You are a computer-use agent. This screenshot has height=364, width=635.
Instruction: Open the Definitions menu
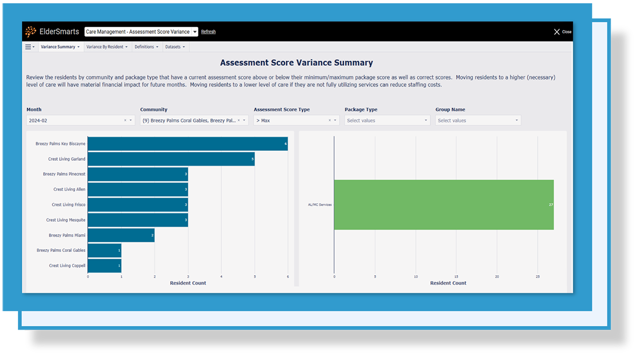(x=147, y=47)
